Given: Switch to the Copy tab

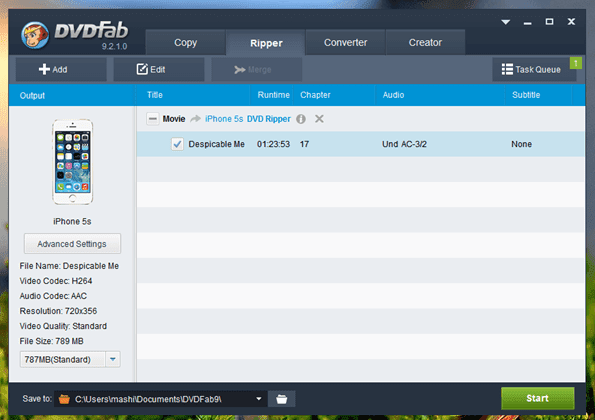Looking at the screenshot, I should point(185,42).
